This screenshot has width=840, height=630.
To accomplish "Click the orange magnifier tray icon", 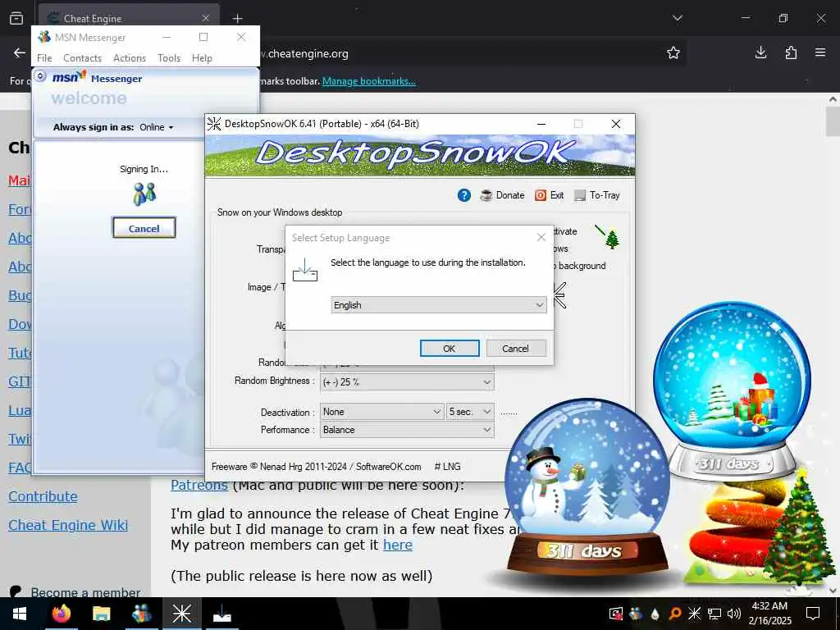I will (x=675, y=614).
